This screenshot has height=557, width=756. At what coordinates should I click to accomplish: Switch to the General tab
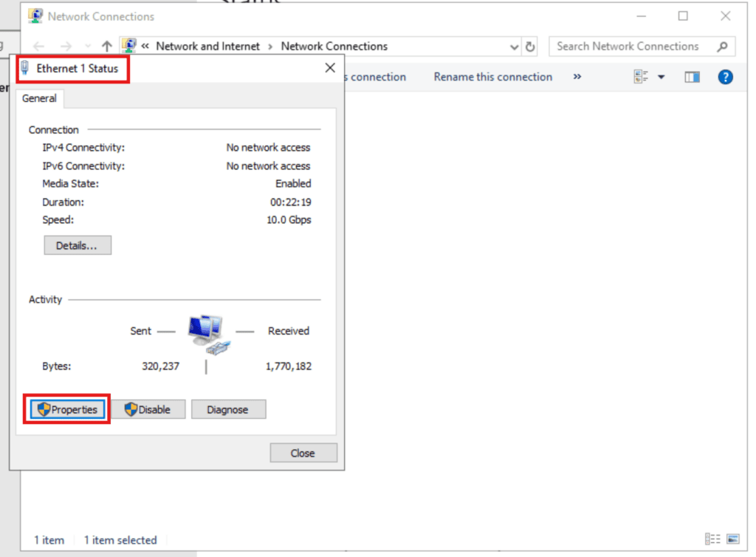point(39,98)
